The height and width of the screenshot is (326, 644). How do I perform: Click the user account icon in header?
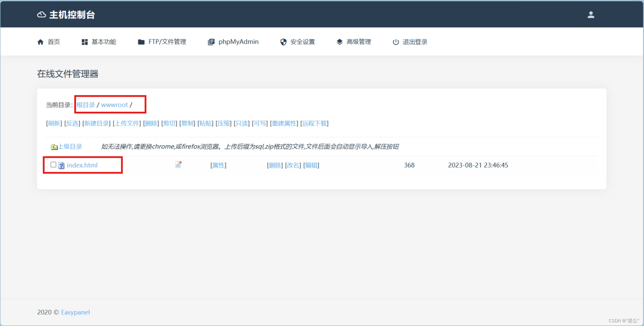click(x=591, y=15)
